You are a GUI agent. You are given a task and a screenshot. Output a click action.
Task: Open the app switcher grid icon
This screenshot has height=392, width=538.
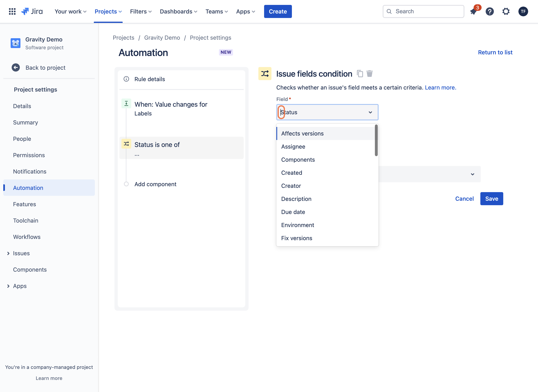(x=12, y=11)
